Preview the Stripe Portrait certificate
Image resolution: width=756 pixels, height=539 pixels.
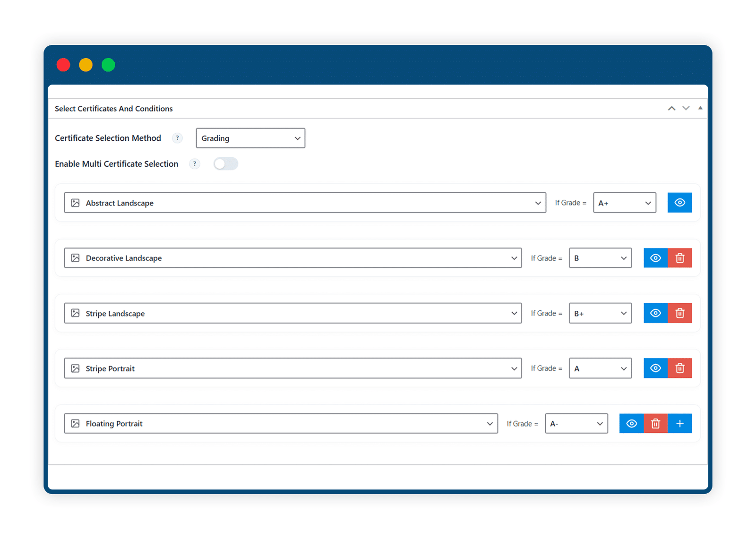655,368
